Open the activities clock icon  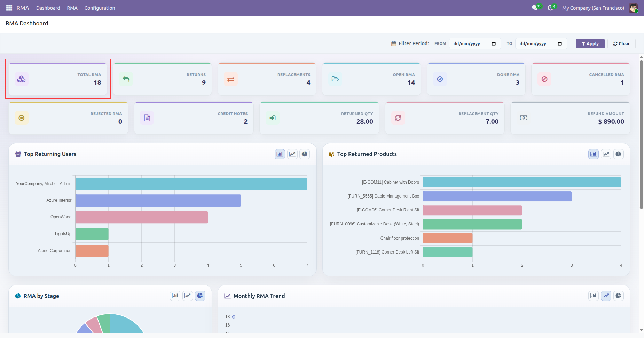tap(550, 8)
